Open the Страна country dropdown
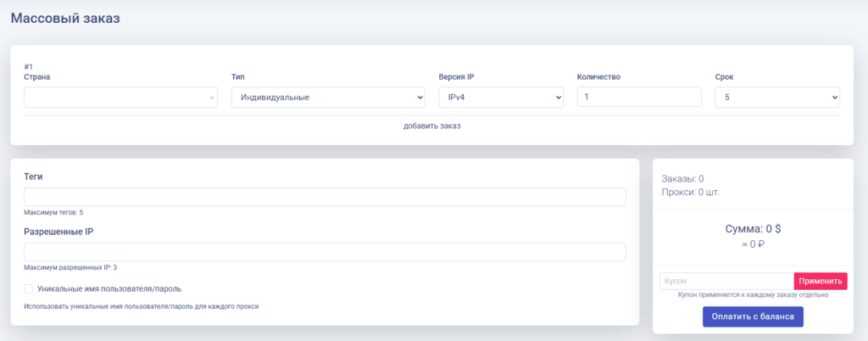The height and width of the screenshot is (341, 868). tap(120, 98)
